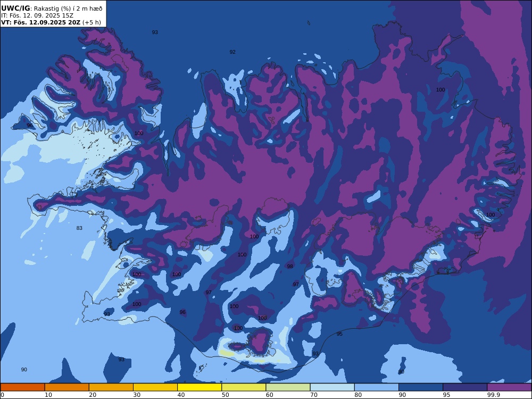Click the '40' legend tick label
This screenshot has height=399, width=532.
coord(181,395)
